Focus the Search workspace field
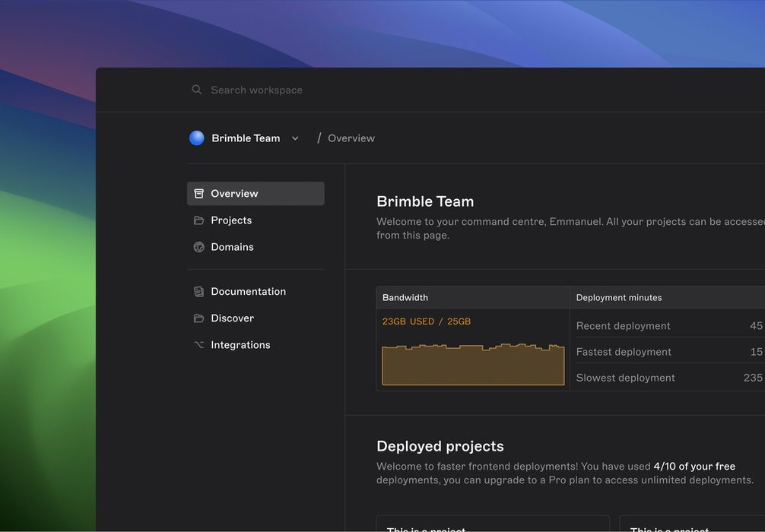This screenshot has width=765, height=532. (257, 90)
